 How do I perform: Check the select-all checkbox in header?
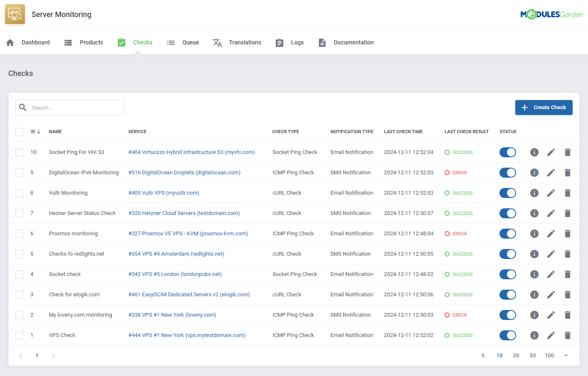pyautogui.click(x=19, y=132)
